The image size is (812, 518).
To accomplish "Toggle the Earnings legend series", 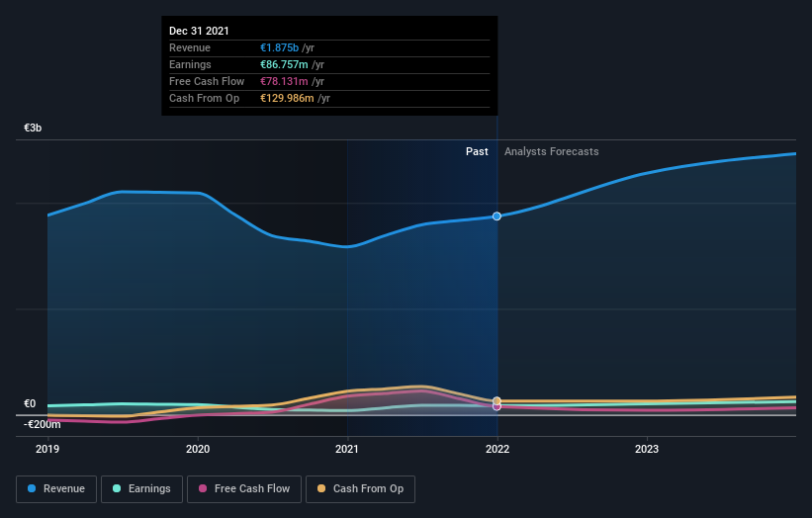I will pyautogui.click(x=141, y=489).
